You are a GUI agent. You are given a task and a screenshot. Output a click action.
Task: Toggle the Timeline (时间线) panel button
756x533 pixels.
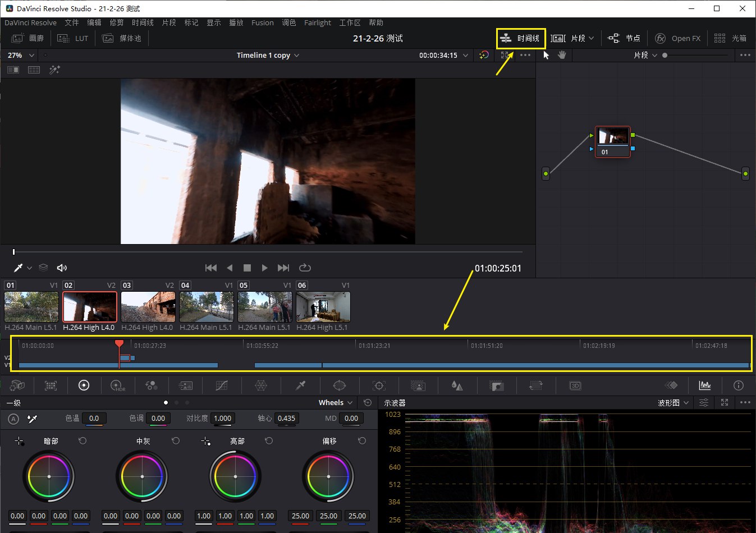[521, 38]
